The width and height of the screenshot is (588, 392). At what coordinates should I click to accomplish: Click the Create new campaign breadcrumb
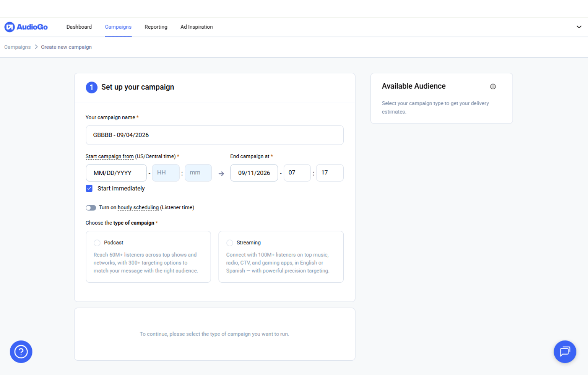[66, 47]
